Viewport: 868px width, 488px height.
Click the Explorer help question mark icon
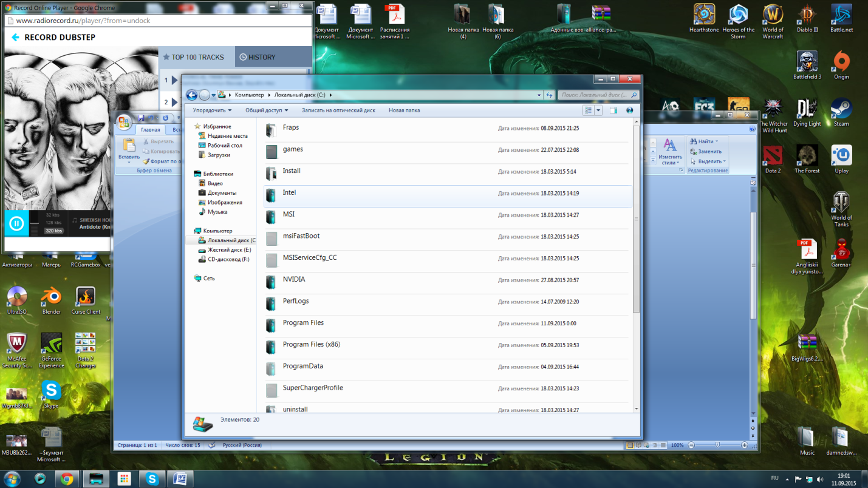point(629,110)
